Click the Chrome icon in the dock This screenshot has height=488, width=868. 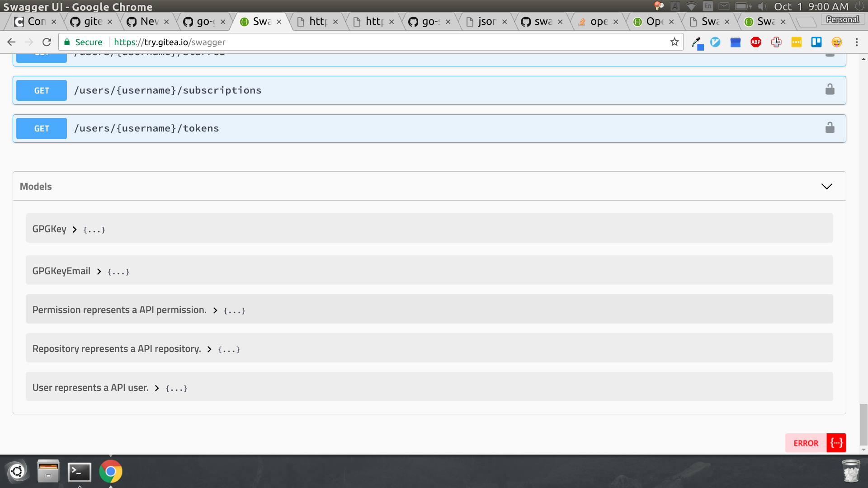111,471
